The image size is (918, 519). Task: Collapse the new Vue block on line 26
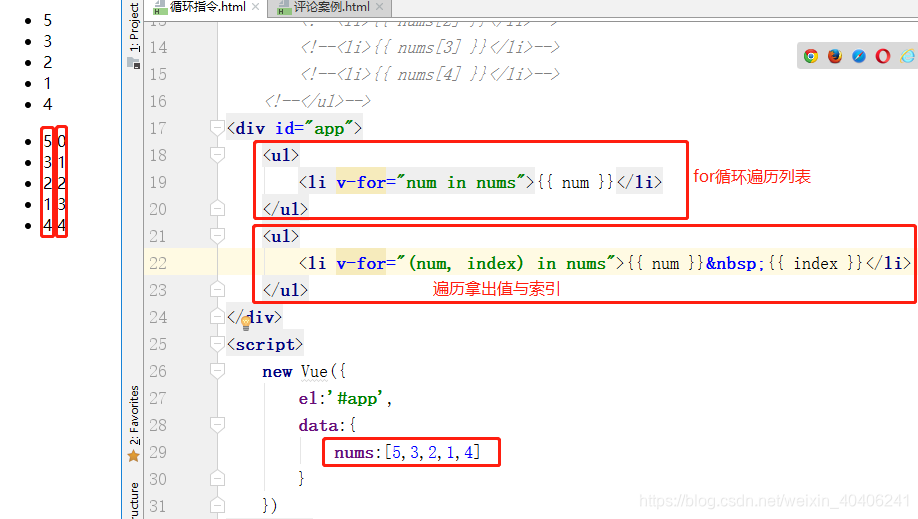pos(217,371)
